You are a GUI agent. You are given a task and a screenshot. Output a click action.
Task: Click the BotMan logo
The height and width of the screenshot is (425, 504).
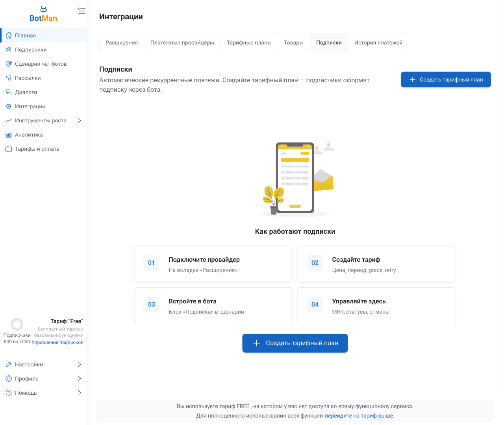pos(43,15)
